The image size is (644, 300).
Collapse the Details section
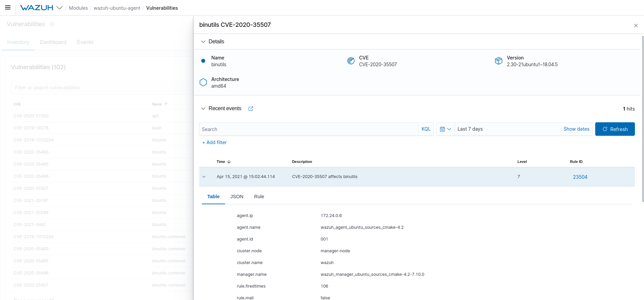pyautogui.click(x=203, y=42)
